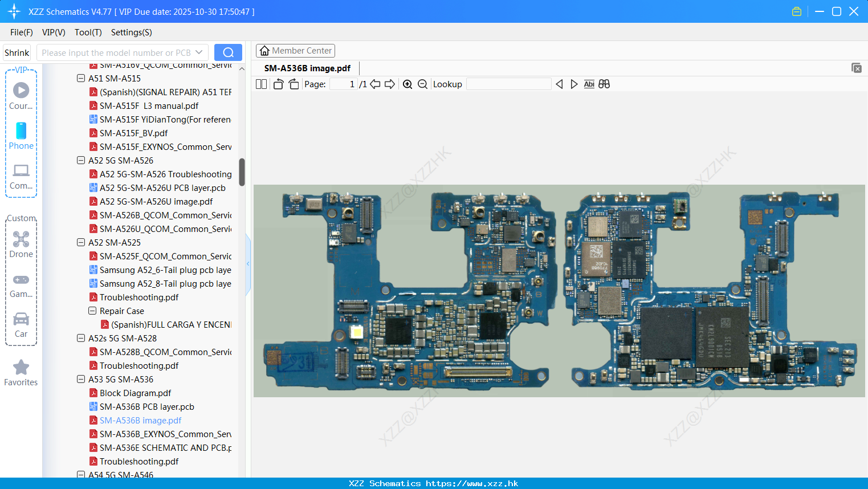Click the Member Center home icon
The height and width of the screenshot is (489, 868).
(264, 51)
